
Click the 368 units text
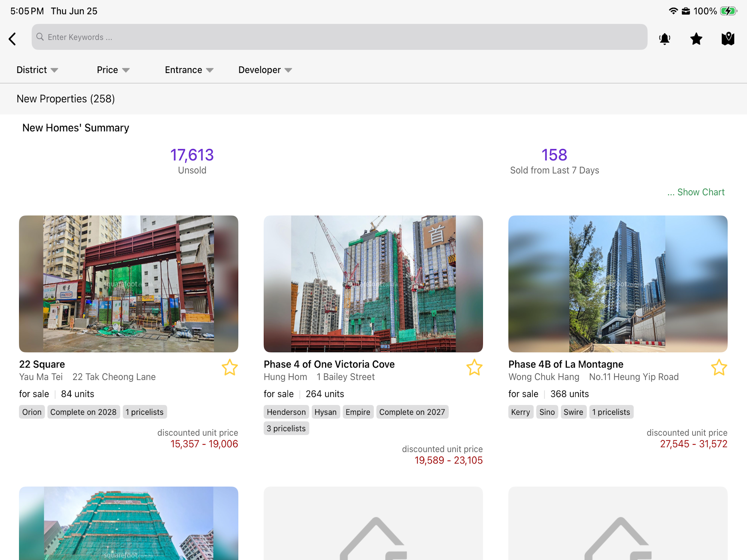pyautogui.click(x=569, y=394)
